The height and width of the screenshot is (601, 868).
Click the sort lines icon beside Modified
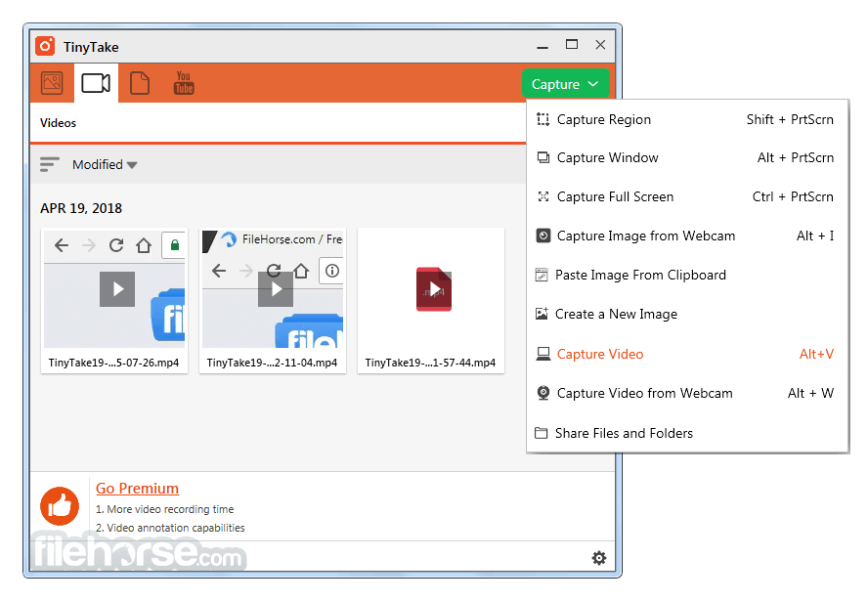click(49, 164)
